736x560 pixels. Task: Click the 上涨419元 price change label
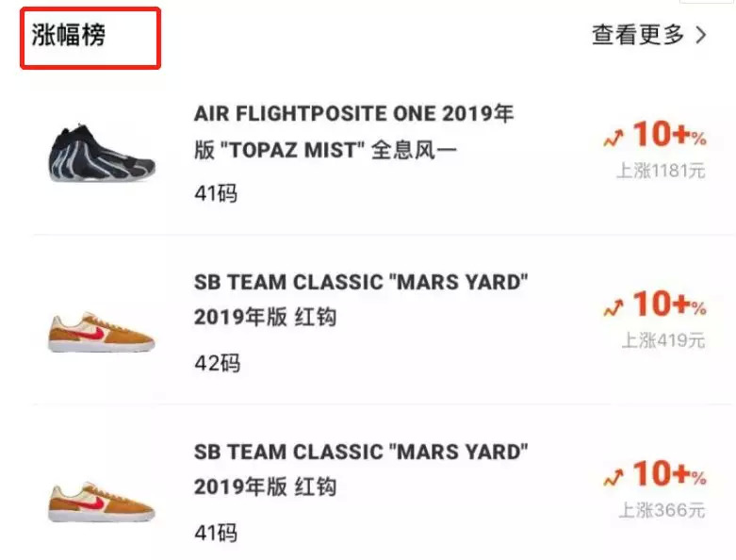coord(663,340)
